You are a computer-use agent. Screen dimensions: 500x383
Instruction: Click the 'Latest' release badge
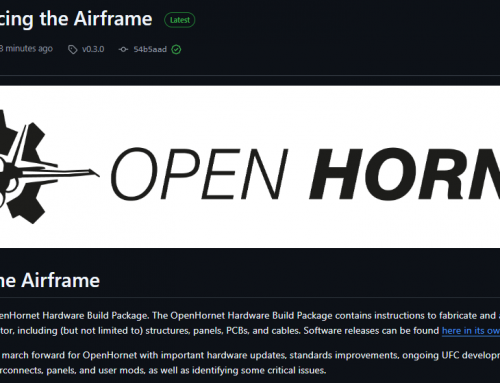pyautogui.click(x=180, y=20)
